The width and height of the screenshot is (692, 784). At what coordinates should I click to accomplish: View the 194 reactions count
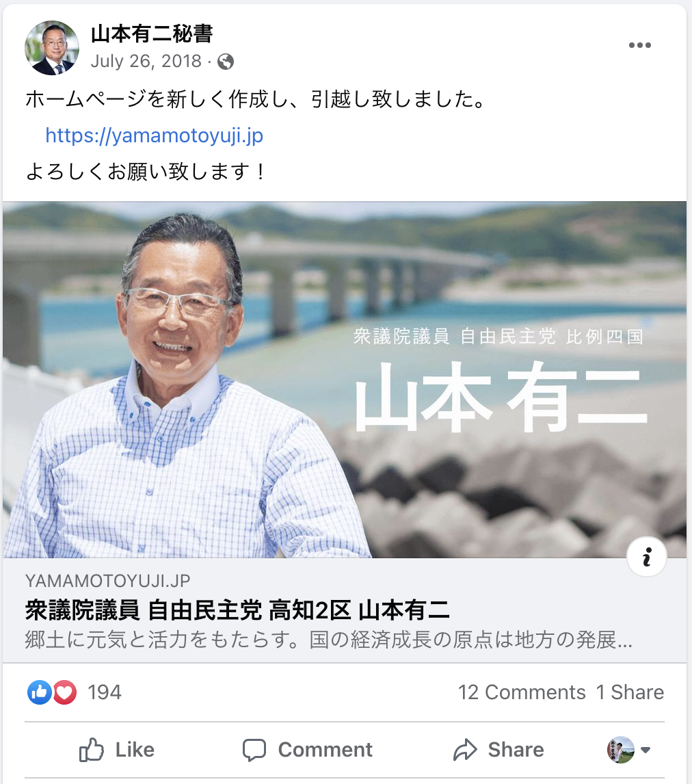click(x=105, y=692)
